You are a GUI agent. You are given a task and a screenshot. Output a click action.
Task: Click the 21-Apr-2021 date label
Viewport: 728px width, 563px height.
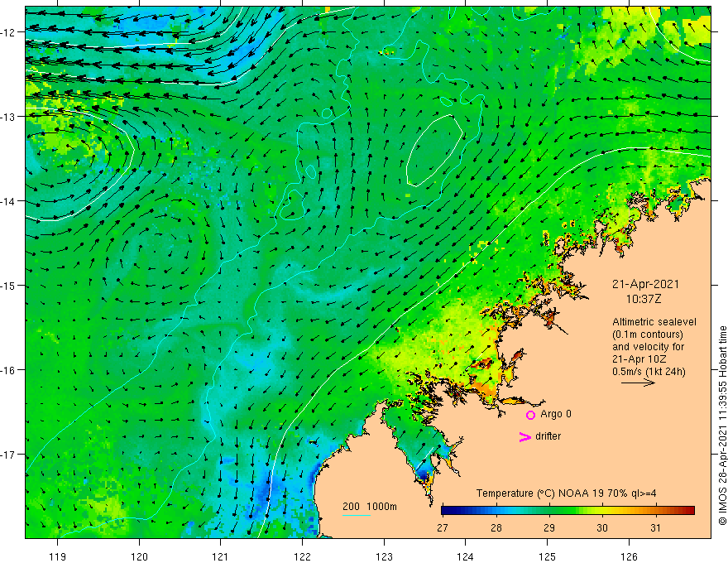[645, 284]
